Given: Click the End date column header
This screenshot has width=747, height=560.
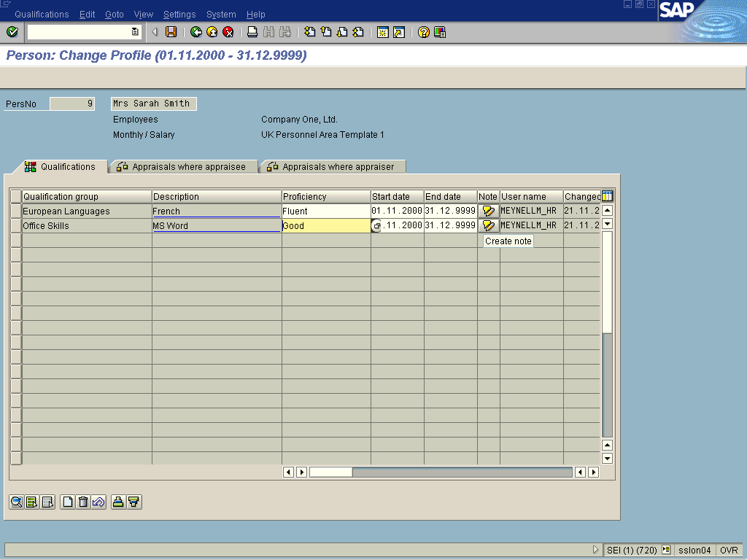Looking at the screenshot, I should pos(451,197).
